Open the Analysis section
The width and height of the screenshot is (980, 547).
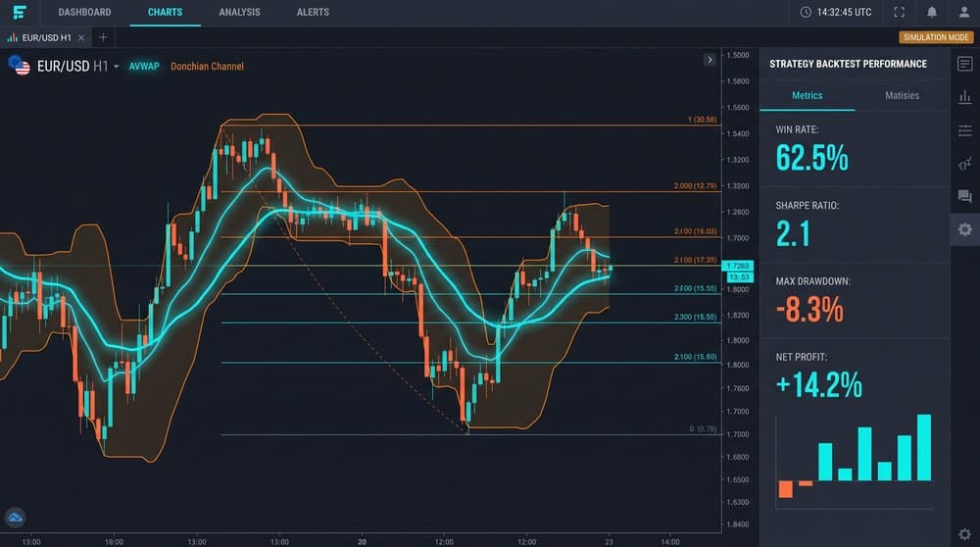click(x=239, y=12)
